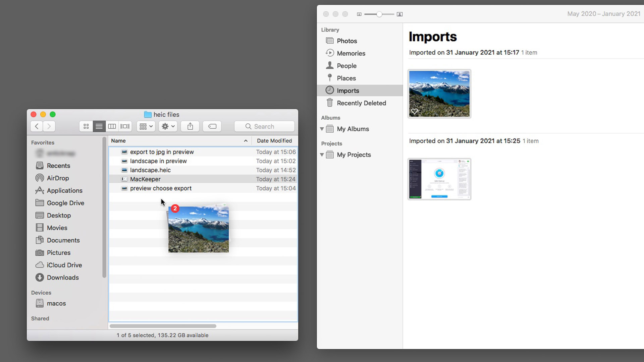Toggle the landscape.heic file selection
This screenshot has height=362, width=644.
150,170
